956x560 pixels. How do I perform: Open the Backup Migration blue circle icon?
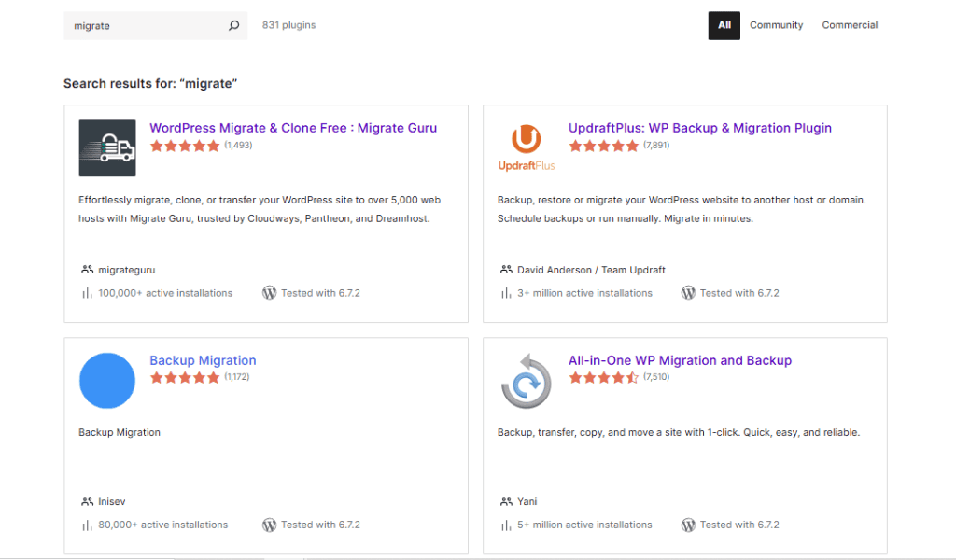[107, 380]
